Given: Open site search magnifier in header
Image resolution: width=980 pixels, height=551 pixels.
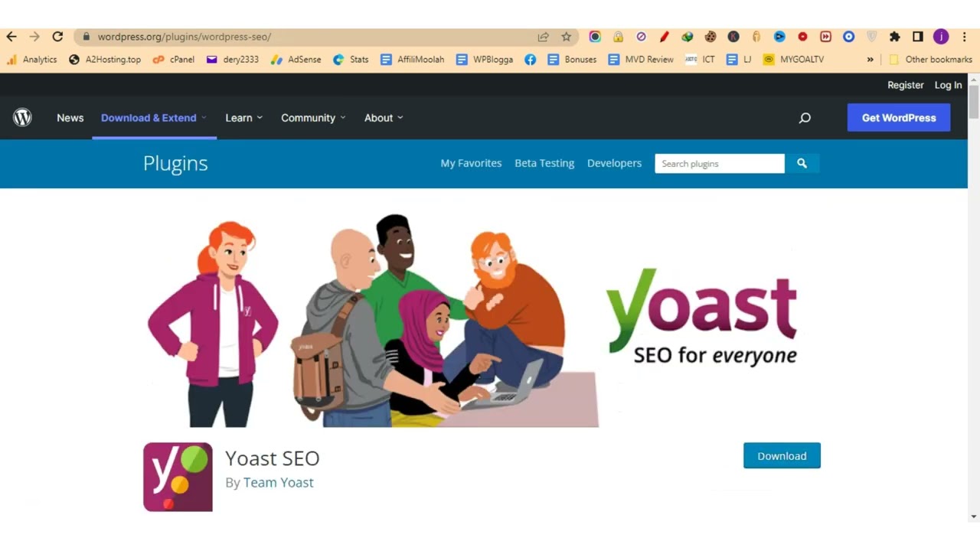Looking at the screenshot, I should (805, 118).
